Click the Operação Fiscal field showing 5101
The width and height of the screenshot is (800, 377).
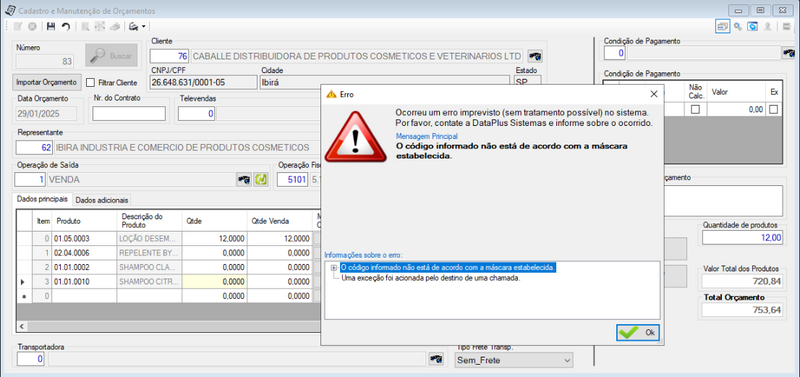pyautogui.click(x=292, y=180)
